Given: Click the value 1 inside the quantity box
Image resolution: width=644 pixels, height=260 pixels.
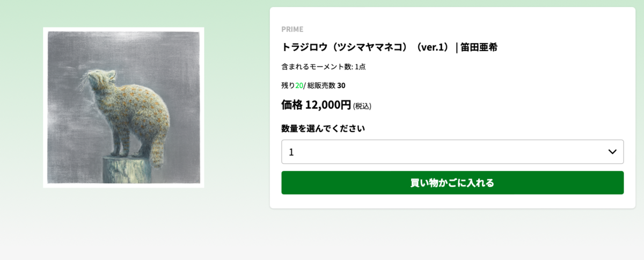Looking at the screenshot, I should pos(291,152).
